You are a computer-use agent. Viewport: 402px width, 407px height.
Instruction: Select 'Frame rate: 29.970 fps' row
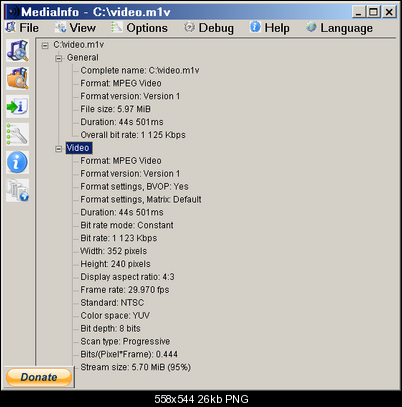click(125, 290)
